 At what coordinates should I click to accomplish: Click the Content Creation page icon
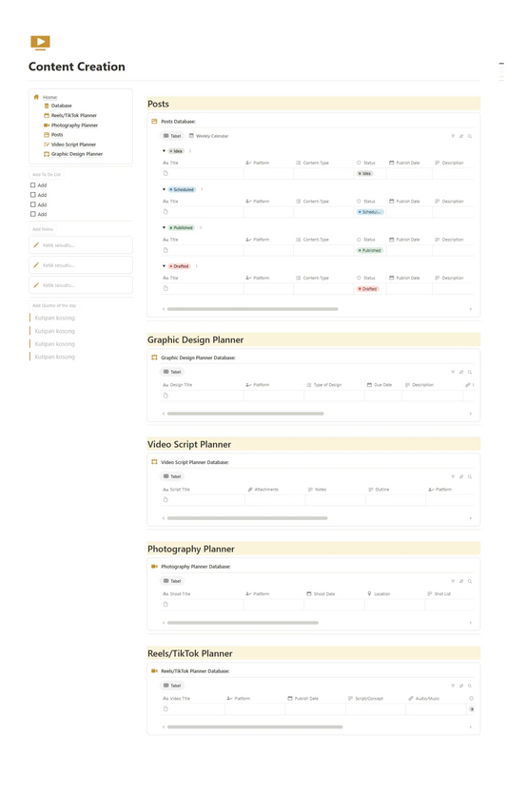(x=40, y=43)
